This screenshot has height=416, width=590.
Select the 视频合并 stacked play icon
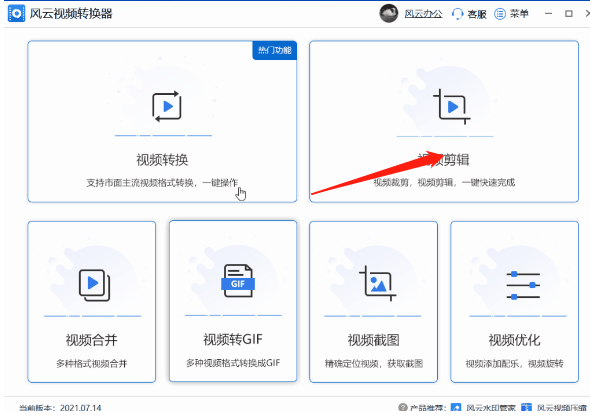(x=94, y=285)
